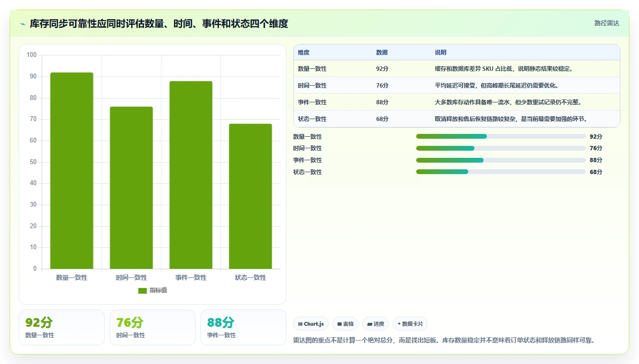Toggle the 指标值 legend color box

tap(143, 290)
